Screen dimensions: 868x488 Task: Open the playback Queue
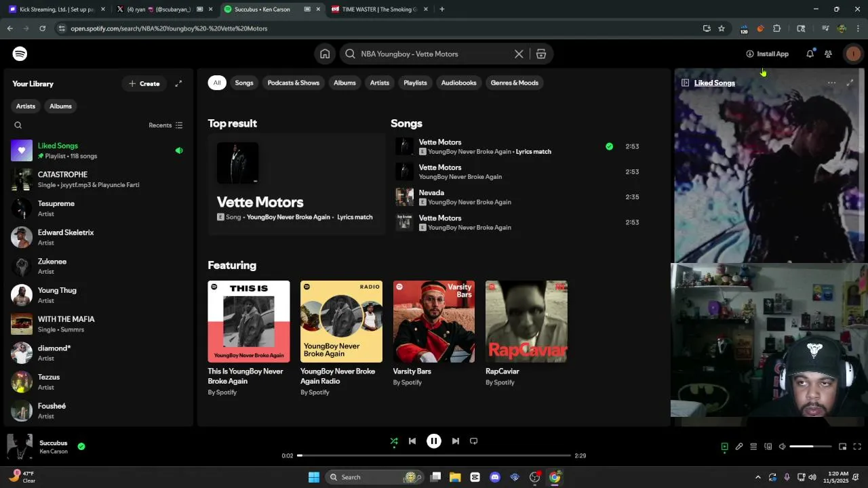tap(753, 447)
